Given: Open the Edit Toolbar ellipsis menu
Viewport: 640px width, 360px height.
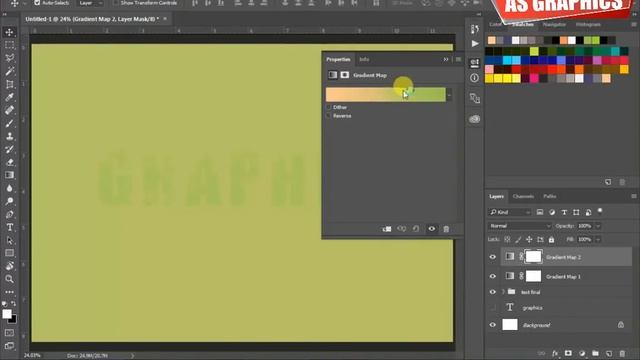Looking at the screenshot, I should pos(9,292).
